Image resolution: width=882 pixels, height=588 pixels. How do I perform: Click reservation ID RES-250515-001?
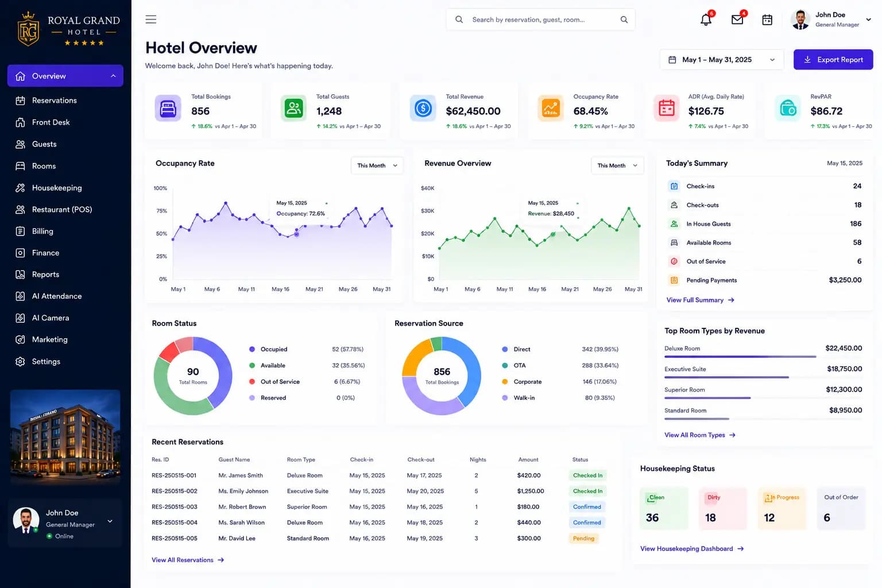click(174, 475)
